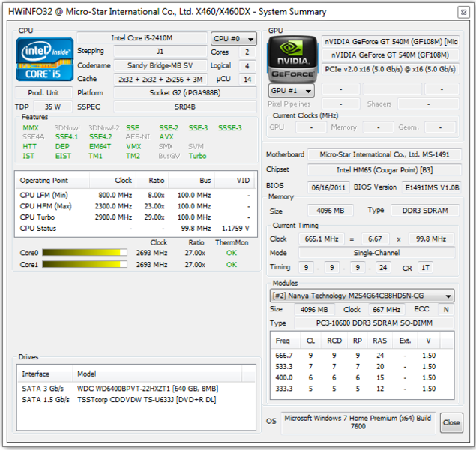This screenshot has width=476, height=450.
Task: Click the Turbo feature label
Action: (x=197, y=156)
